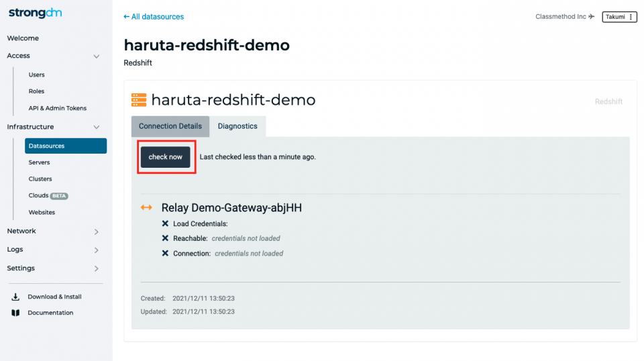Viewport: 644px width, 361px height.
Task: Click the Settings section label
Action: pyautogui.click(x=21, y=268)
